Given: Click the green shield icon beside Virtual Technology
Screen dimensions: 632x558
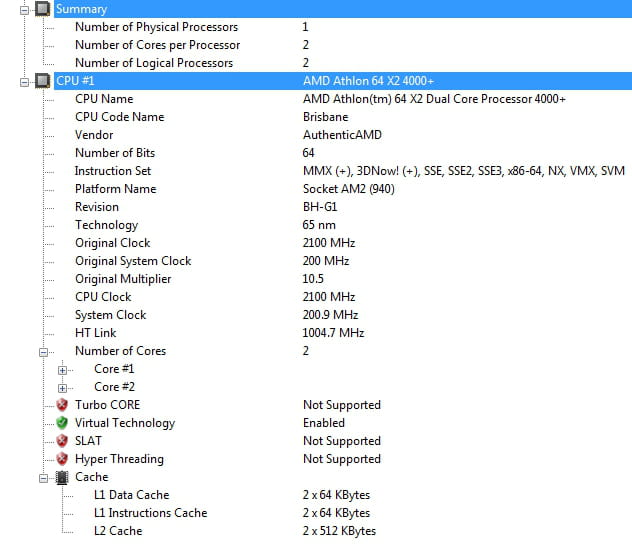Looking at the screenshot, I should click(62, 423).
